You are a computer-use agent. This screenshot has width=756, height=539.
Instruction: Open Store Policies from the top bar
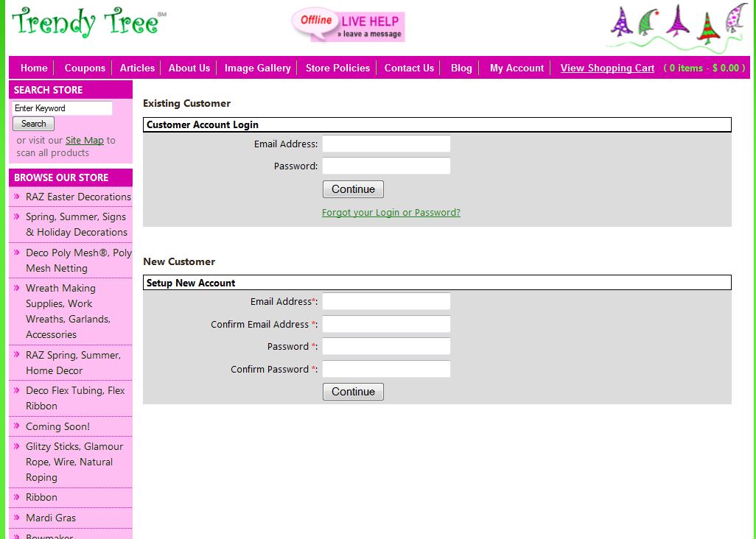[x=337, y=68]
